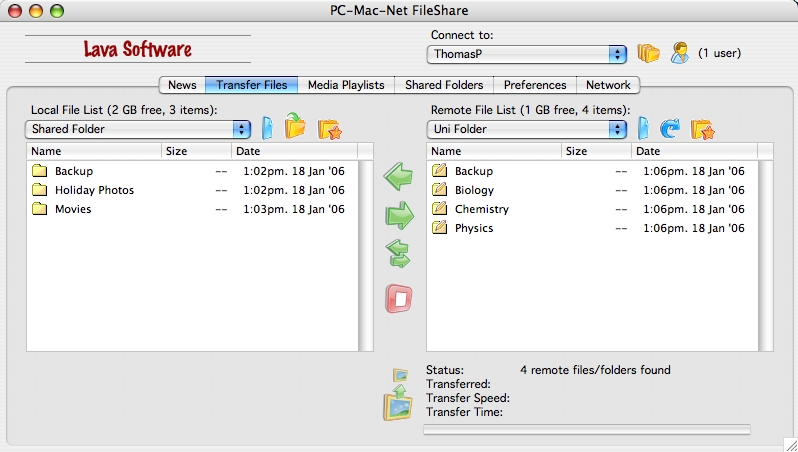Select the 'Biology' row name
Viewport: 798px width, 452px height.
pos(474,190)
